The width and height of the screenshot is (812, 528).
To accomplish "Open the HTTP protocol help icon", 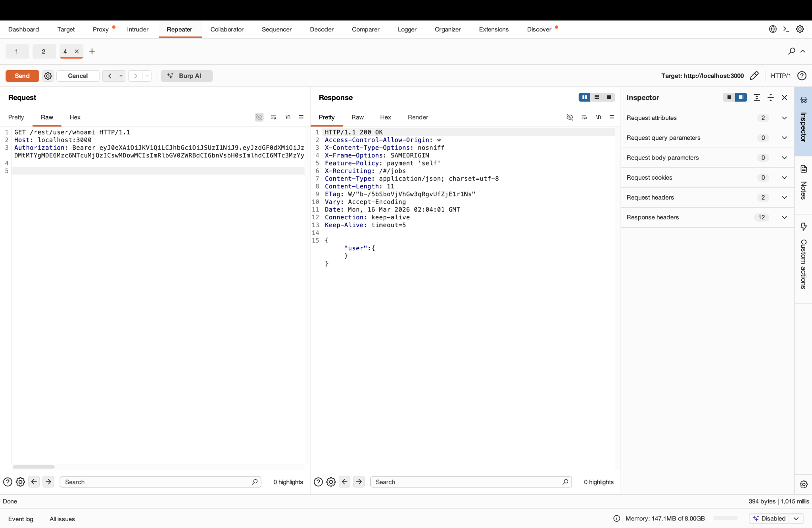I will (802, 76).
